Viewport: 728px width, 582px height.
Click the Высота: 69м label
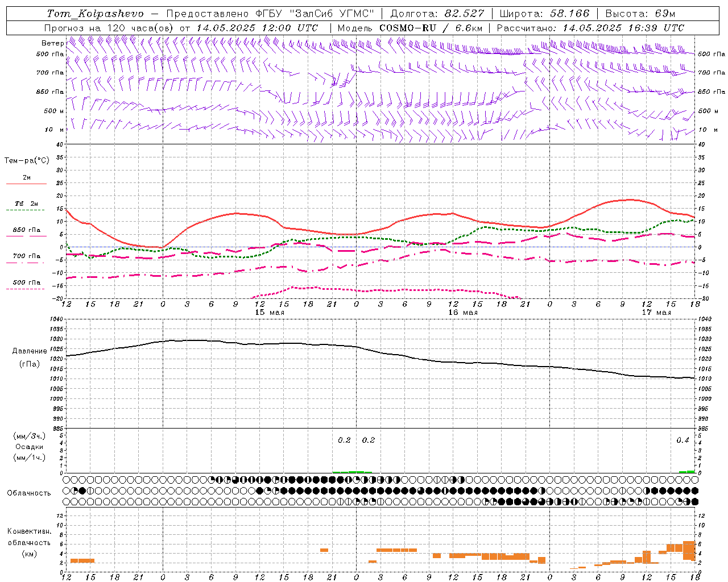pyautogui.click(x=640, y=14)
